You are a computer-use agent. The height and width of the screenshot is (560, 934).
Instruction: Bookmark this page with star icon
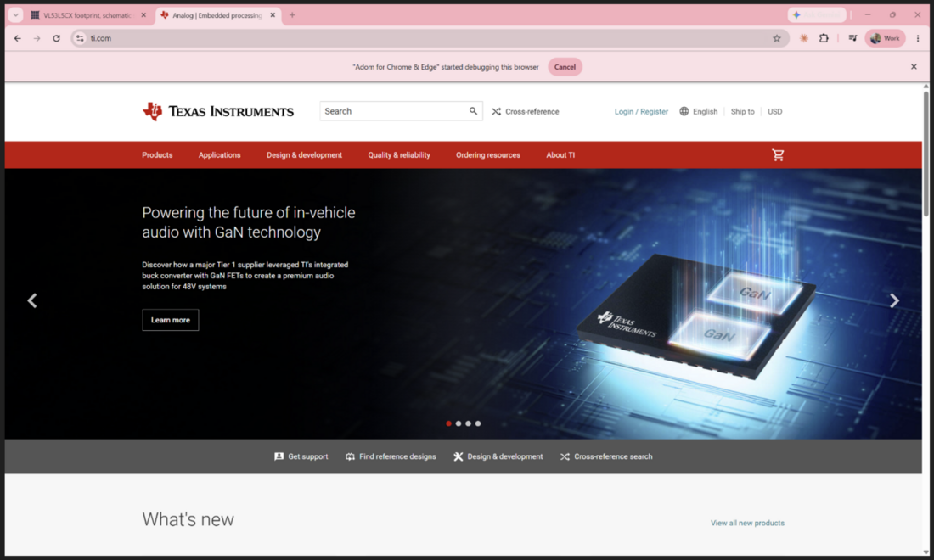[777, 38]
